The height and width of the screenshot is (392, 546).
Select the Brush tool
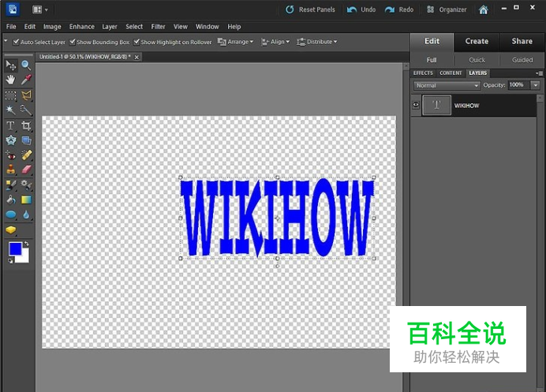pyautogui.click(x=11, y=185)
